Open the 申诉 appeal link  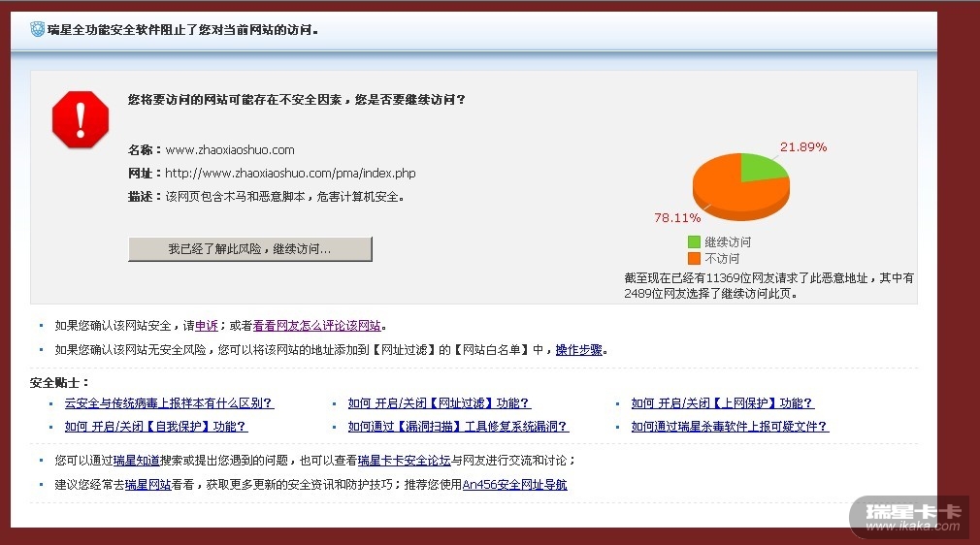(207, 326)
